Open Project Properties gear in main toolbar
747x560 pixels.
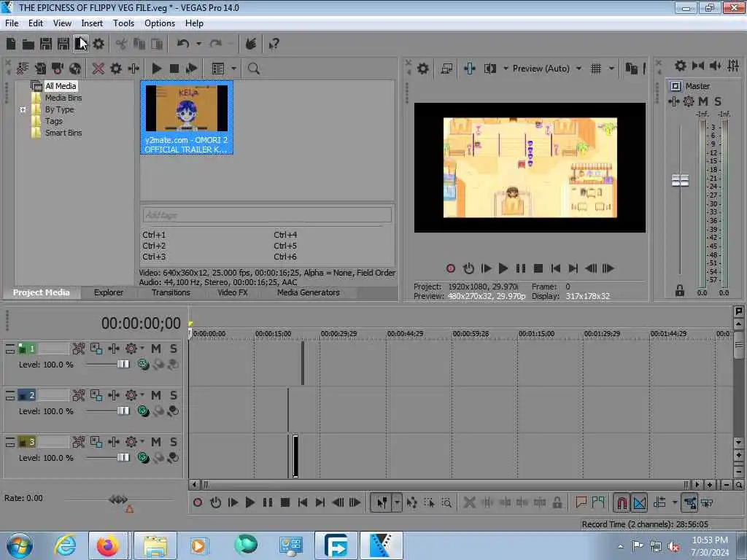pyautogui.click(x=98, y=44)
